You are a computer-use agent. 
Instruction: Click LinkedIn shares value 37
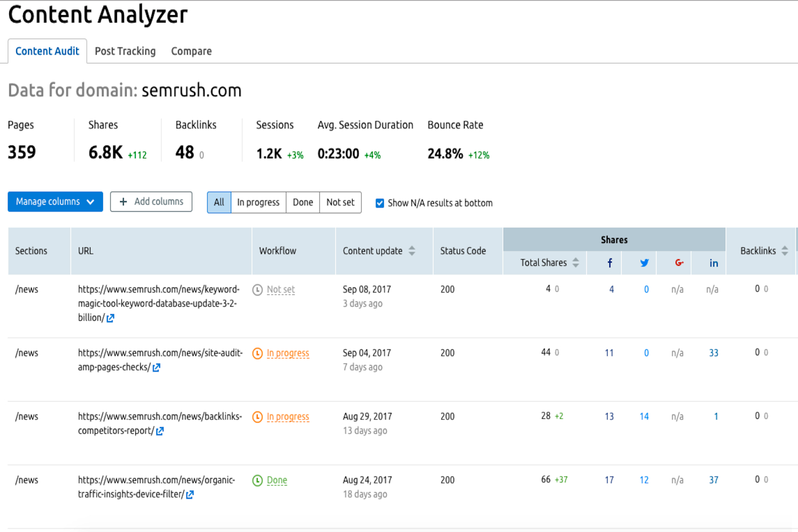pyautogui.click(x=714, y=480)
